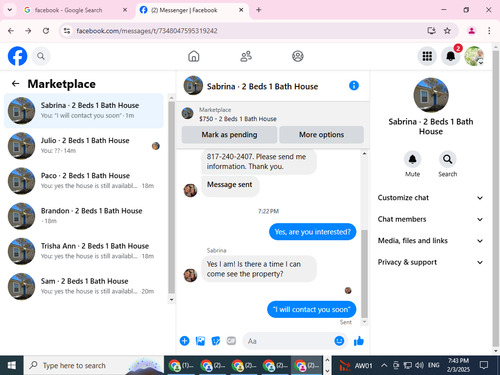
Task: Click the $750 - 2 Beds 1 Bath House listing
Action: 238,119
